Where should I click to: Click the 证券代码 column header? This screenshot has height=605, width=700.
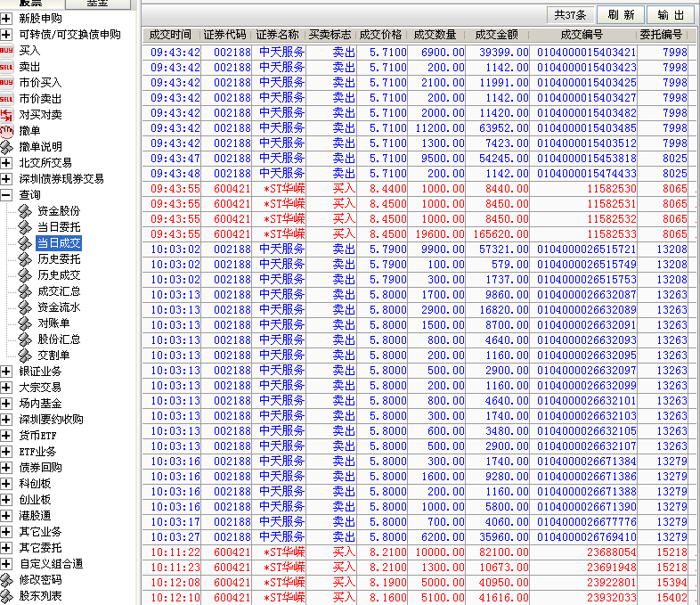pos(225,35)
